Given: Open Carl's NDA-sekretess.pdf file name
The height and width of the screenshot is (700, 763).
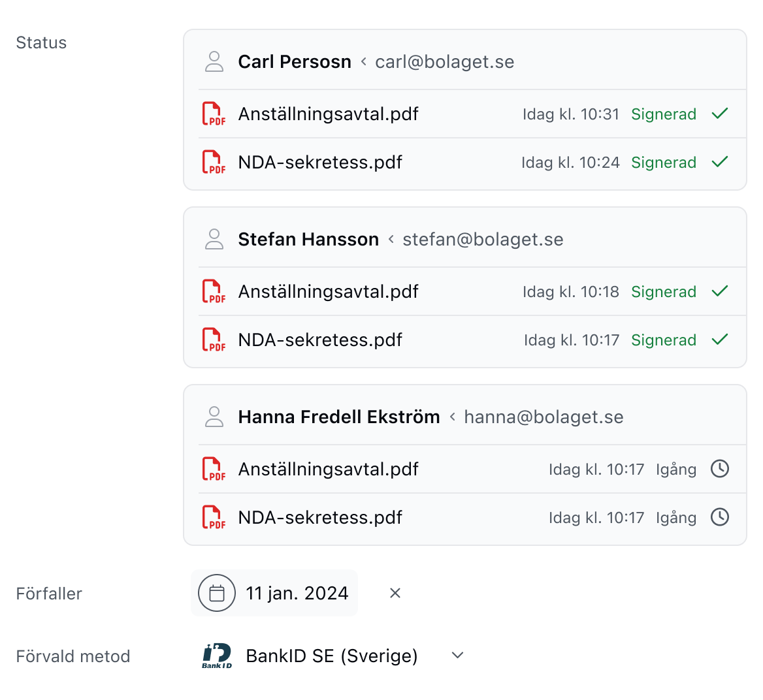Looking at the screenshot, I should (x=320, y=163).
